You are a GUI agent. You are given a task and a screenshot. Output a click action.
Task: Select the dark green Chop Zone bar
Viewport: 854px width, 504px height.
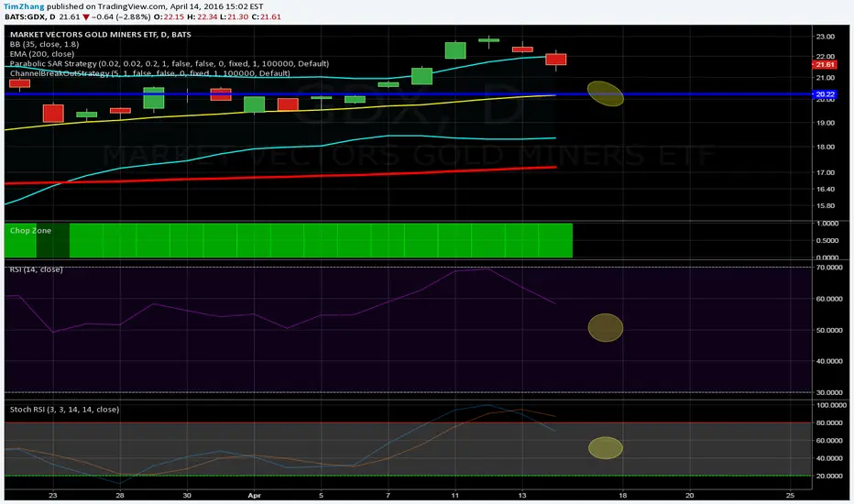[x=53, y=240]
